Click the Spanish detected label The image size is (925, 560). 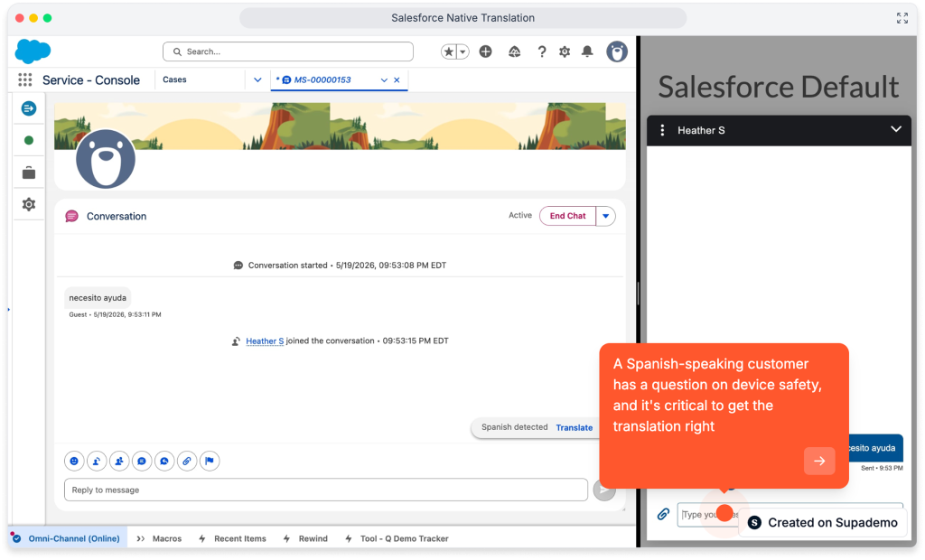point(514,427)
